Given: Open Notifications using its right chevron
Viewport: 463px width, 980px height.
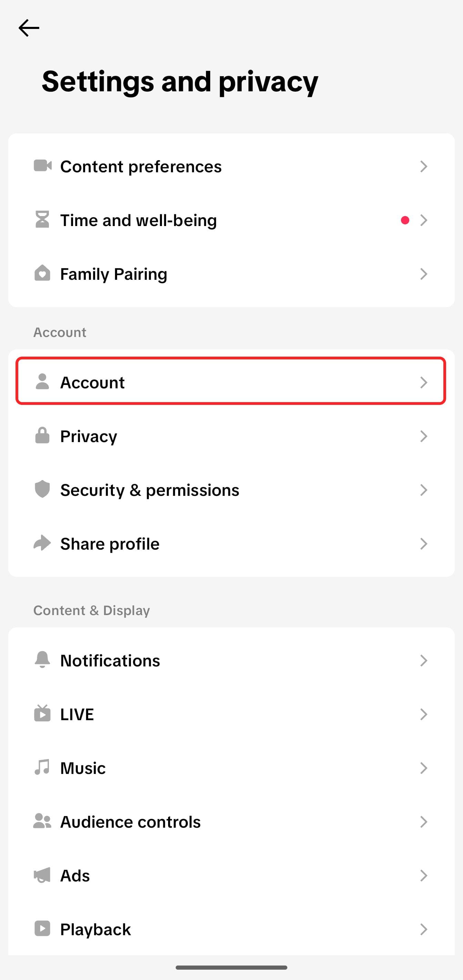Looking at the screenshot, I should 424,661.
